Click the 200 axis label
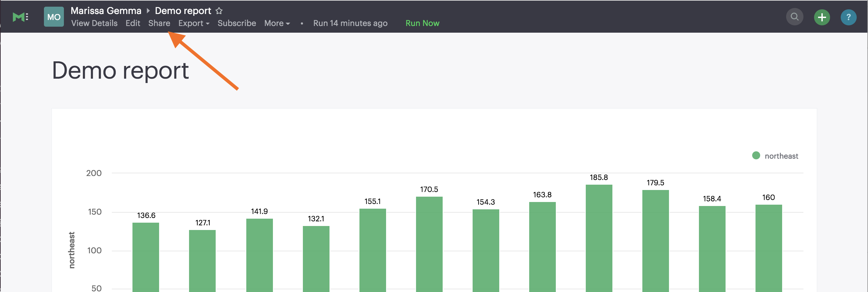868x292 pixels. [94, 173]
